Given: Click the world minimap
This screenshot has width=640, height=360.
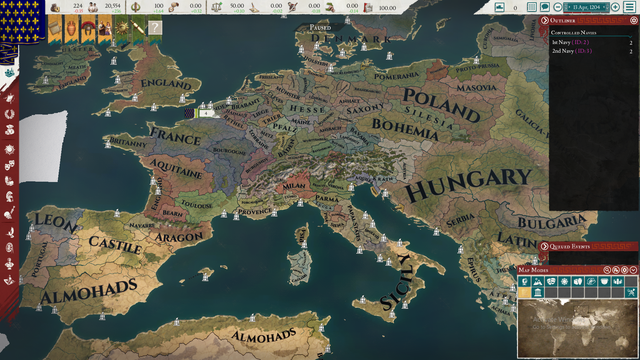Looking at the screenshot, I should pyautogui.click(x=577, y=328).
